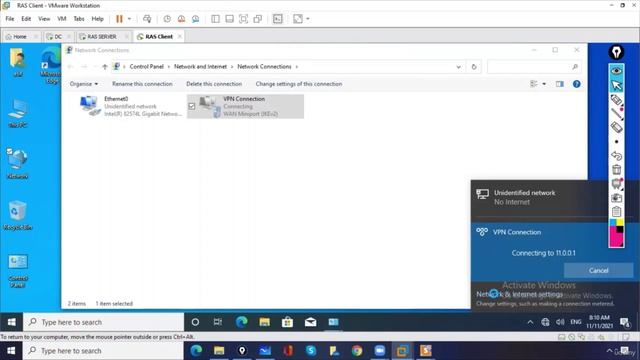Image resolution: width=640 pixels, height=360 pixels.
Task: Select the highlighter marker annotation tool
Action: point(616,100)
